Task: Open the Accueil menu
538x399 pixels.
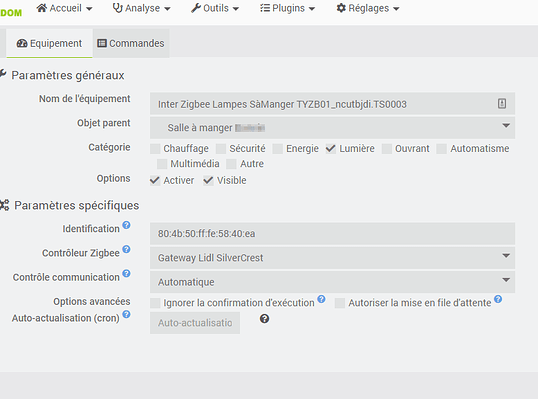Action: click(65, 8)
